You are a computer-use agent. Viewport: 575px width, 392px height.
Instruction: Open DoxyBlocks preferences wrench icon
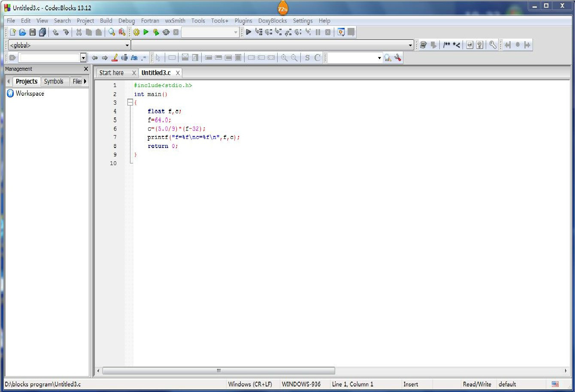tap(493, 45)
